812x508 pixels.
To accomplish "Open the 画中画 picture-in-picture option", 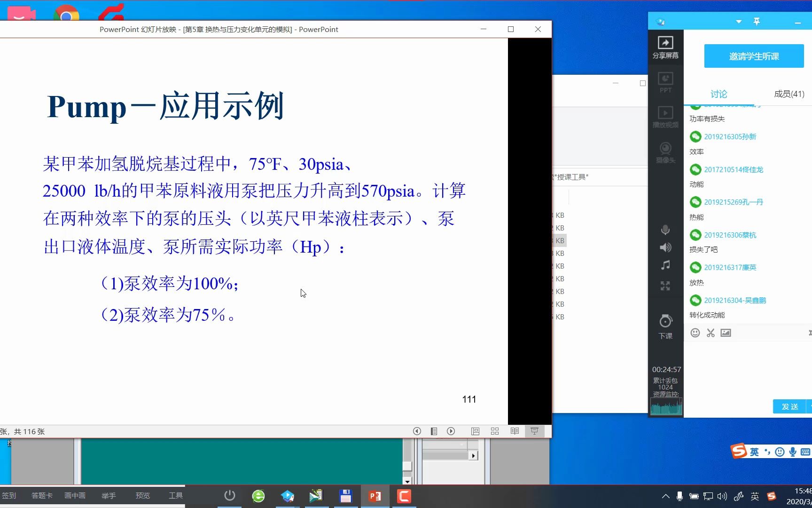I will click(75, 496).
